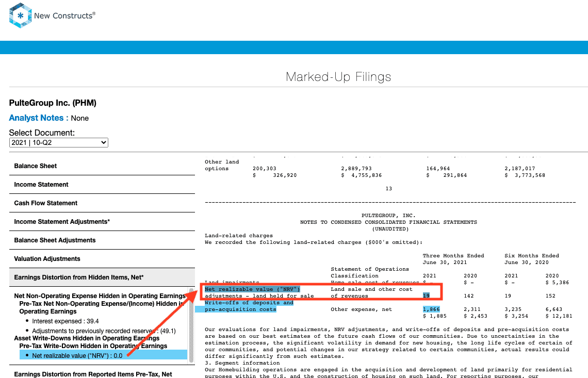Collapse Earnings Distortion from Hidden Items, Net
The width and height of the screenshot is (588, 378).
[102, 277]
